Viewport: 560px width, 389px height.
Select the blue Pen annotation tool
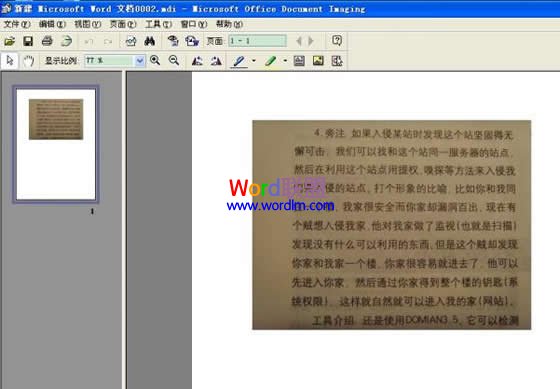[x=239, y=61]
